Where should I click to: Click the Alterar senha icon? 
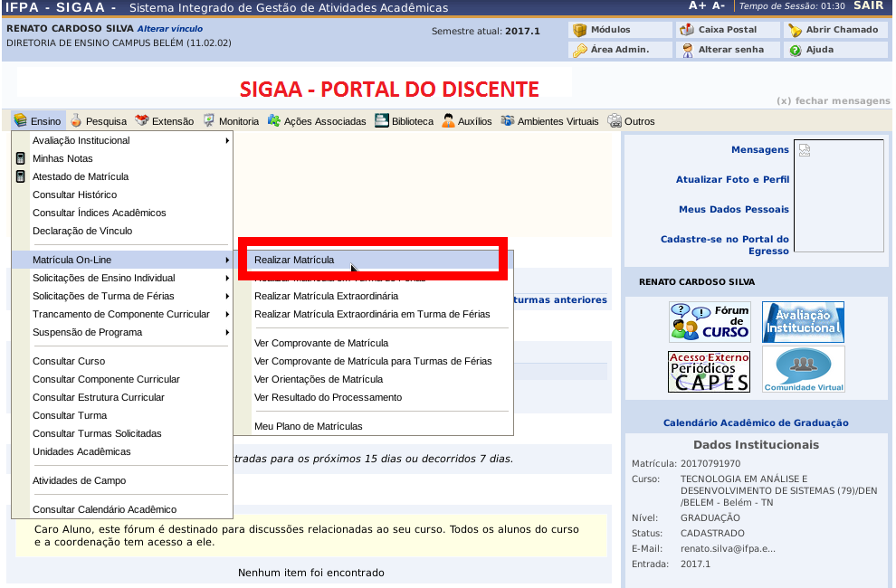(688, 51)
